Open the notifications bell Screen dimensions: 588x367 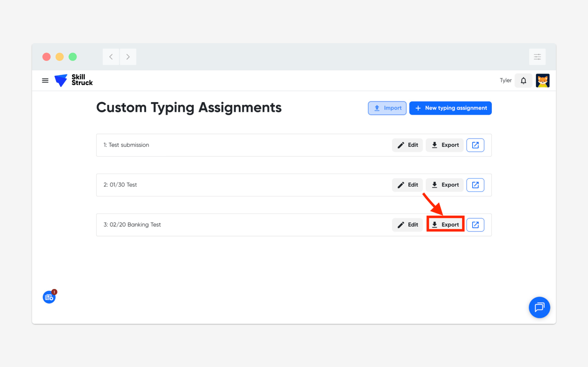pos(523,81)
